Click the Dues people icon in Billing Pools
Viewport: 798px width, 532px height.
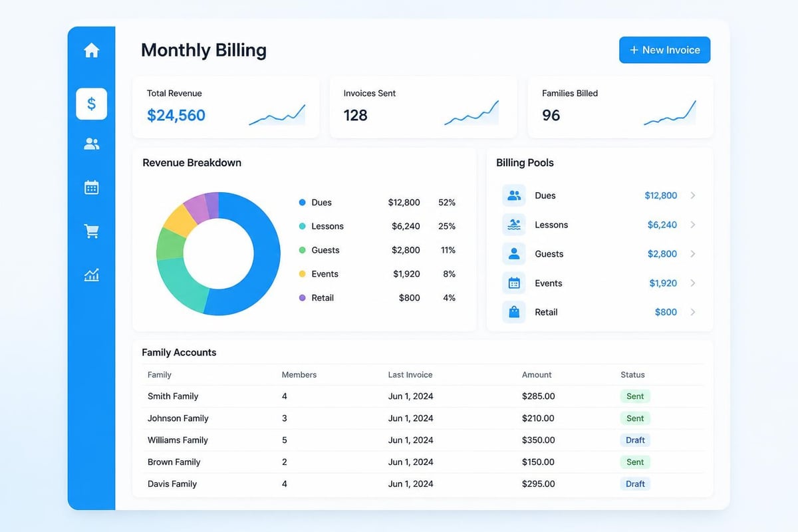click(514, 196)
